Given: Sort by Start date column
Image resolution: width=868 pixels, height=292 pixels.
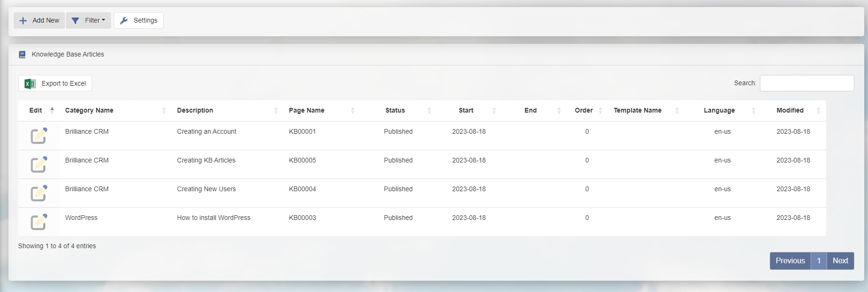Looking at the screenshot, I should pyautogui.click(x=469, y=110).
